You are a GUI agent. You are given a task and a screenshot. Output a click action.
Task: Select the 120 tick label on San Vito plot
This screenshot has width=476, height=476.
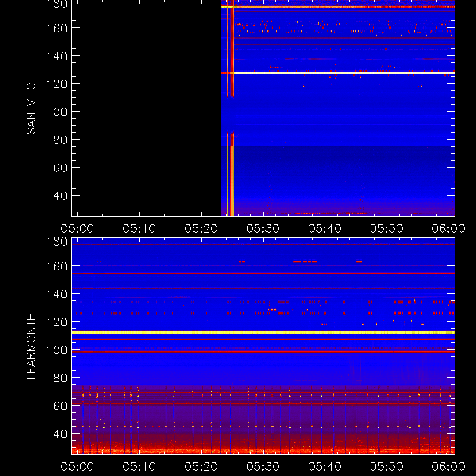click(57, 84)
